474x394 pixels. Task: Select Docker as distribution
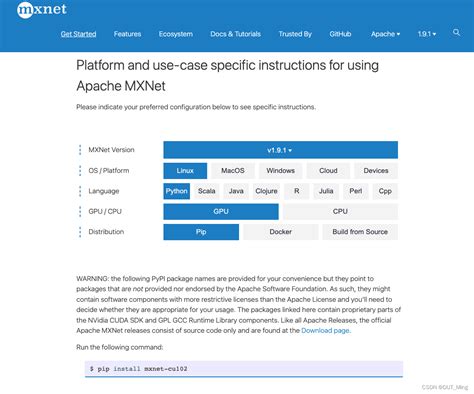coord(281,232)
